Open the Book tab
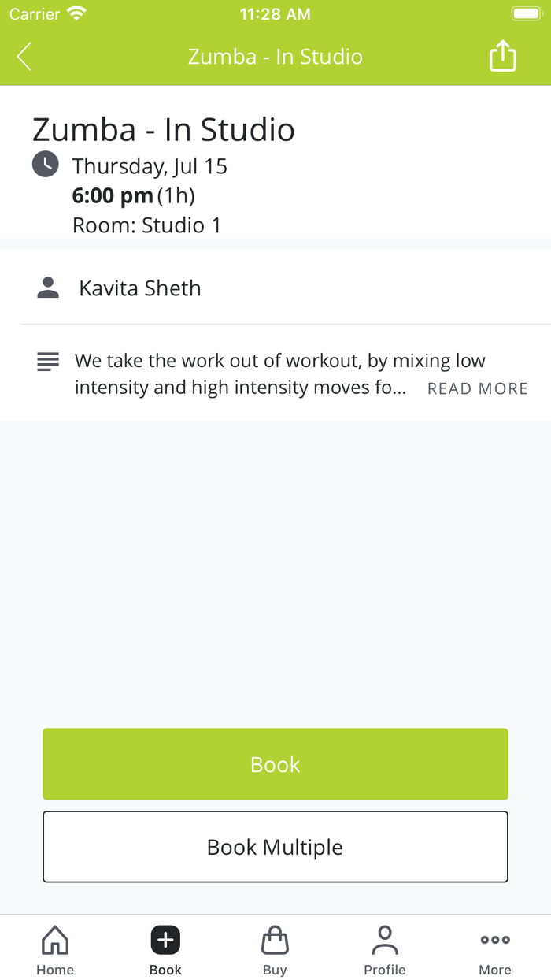This screenshot has width=551, height=980. pos(165,949)
